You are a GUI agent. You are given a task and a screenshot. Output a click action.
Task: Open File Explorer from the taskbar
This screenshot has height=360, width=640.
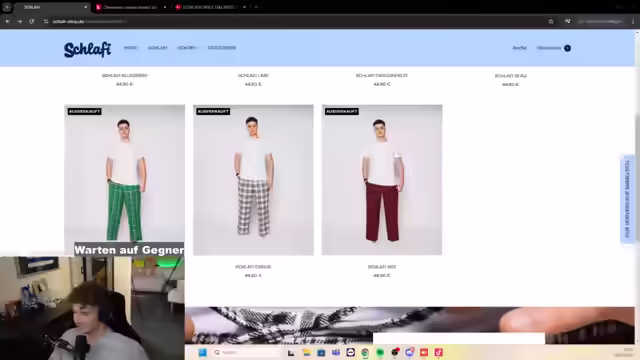point(306,353)
